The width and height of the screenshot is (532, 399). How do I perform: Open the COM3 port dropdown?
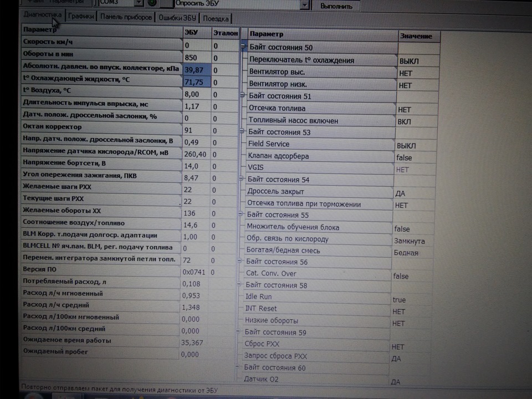pos(139,3)
